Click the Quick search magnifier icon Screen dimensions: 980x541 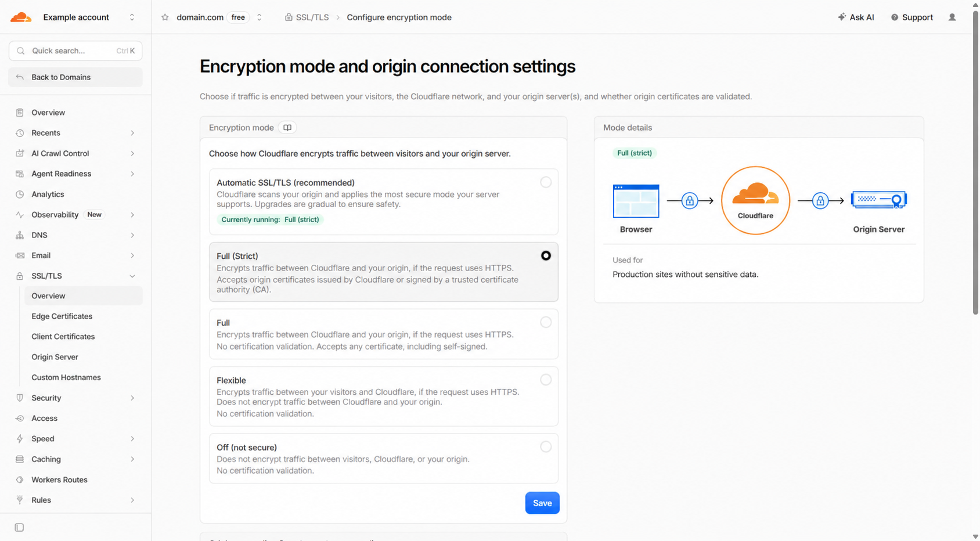point(21,51)
